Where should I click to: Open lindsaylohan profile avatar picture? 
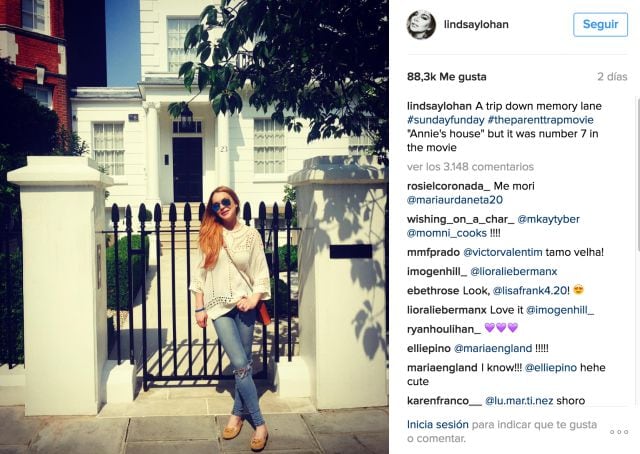pos(421,24)
